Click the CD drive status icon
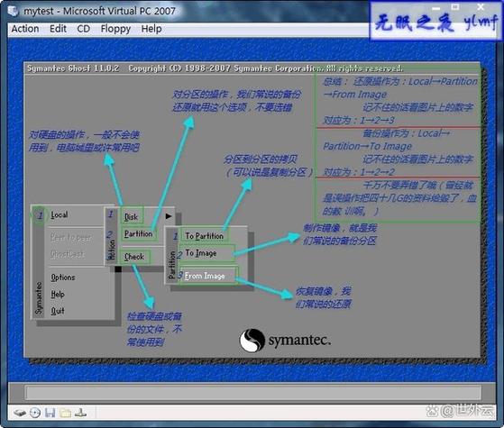504x428 pixels. pos(35,413)
